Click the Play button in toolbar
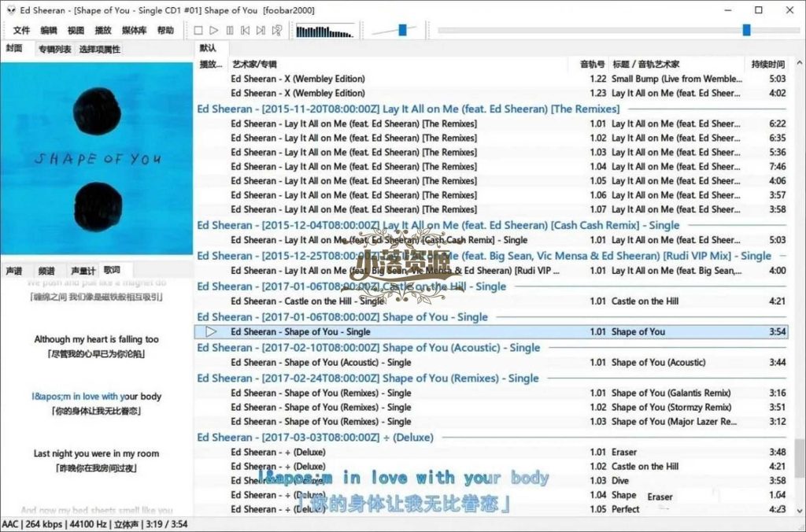 click(x=214, y=31)
